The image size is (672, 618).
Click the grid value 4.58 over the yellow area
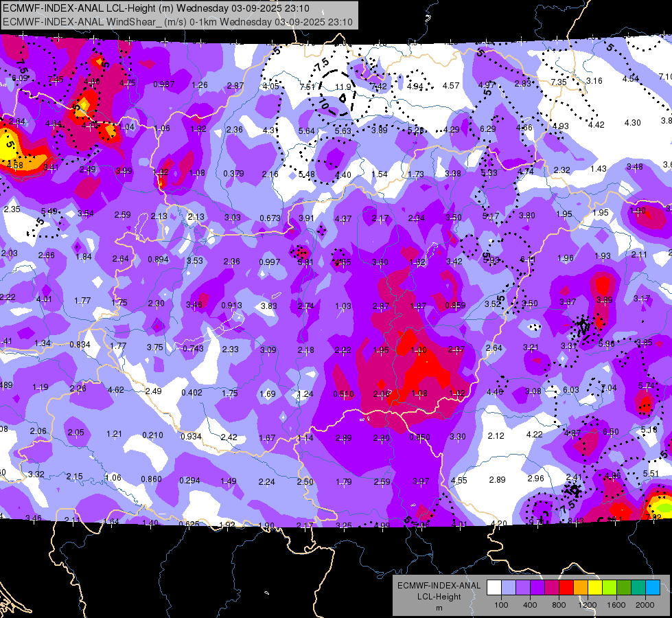15,165
